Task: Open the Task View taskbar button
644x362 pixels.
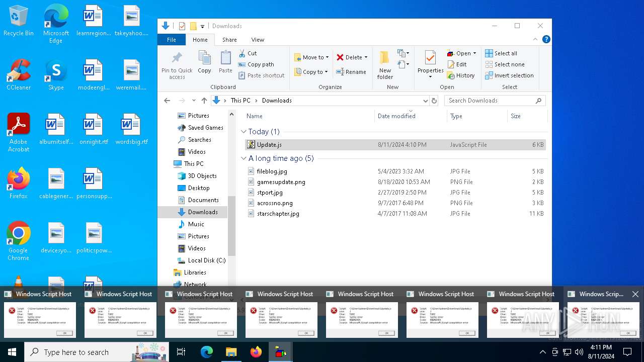Action: pyautogui.click(x=181, y=352)
